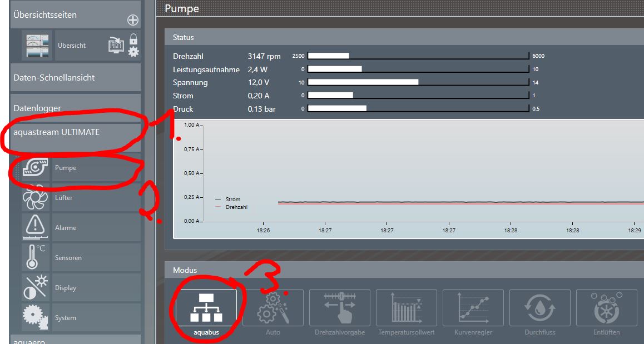Collapse the aquastream ULTIMATE device section

[75, 132]
